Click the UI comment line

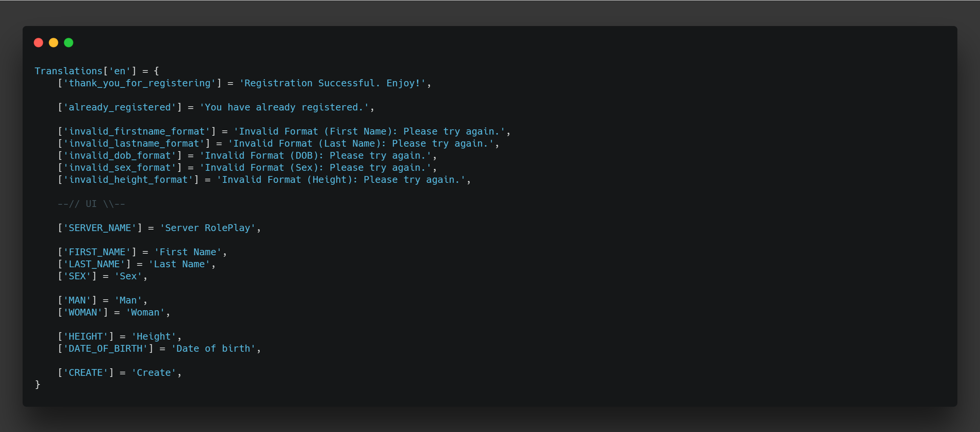point(91,204)
